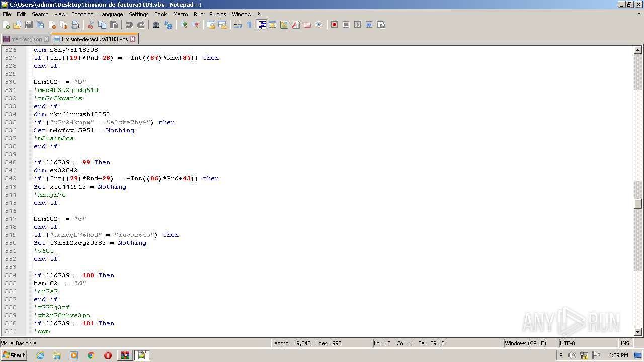The width and height of the screenshot is (644, 362).
Task: Click the user defined language icon
Action: (273, 25)
